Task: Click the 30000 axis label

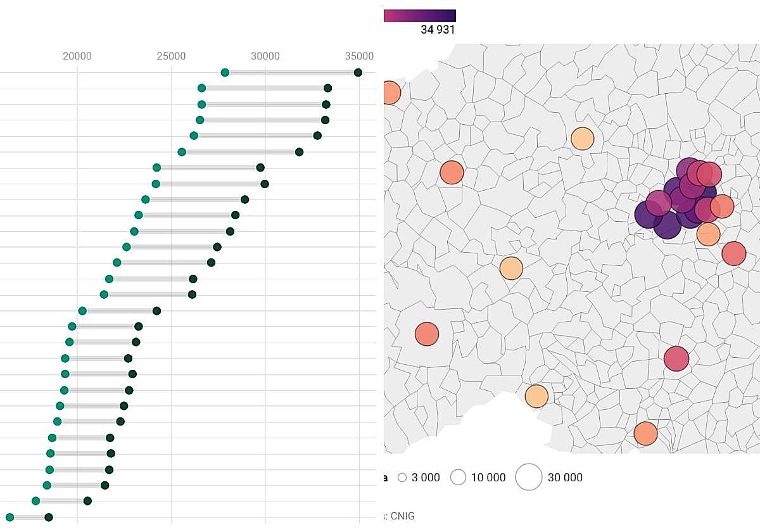Action: pos(265,56)
